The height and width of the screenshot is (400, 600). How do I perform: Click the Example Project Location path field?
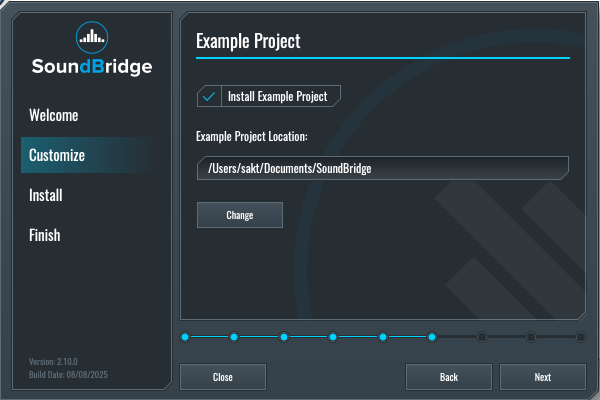(383, 168)
